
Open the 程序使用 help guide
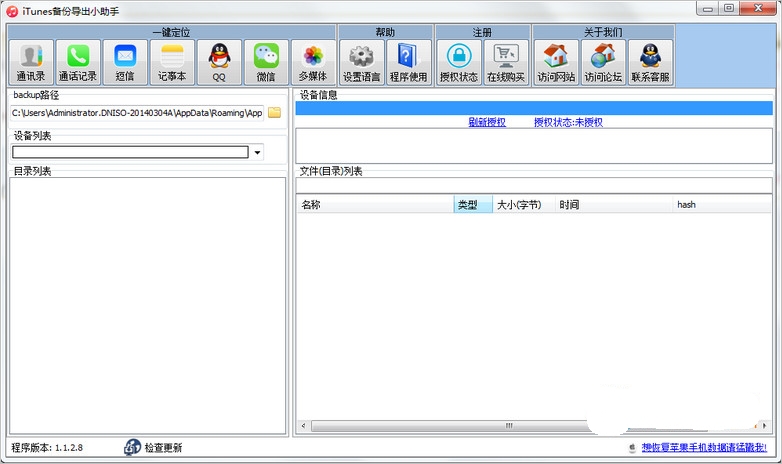(x=408, y=62)
